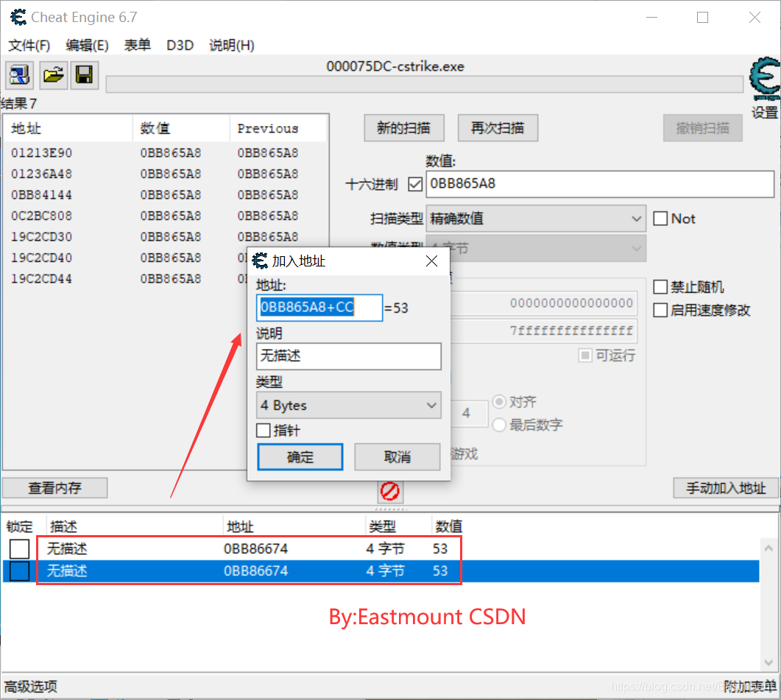Click the alignment value 4 field
Viewport: 781px width, 700px height.
click(469, 413)
